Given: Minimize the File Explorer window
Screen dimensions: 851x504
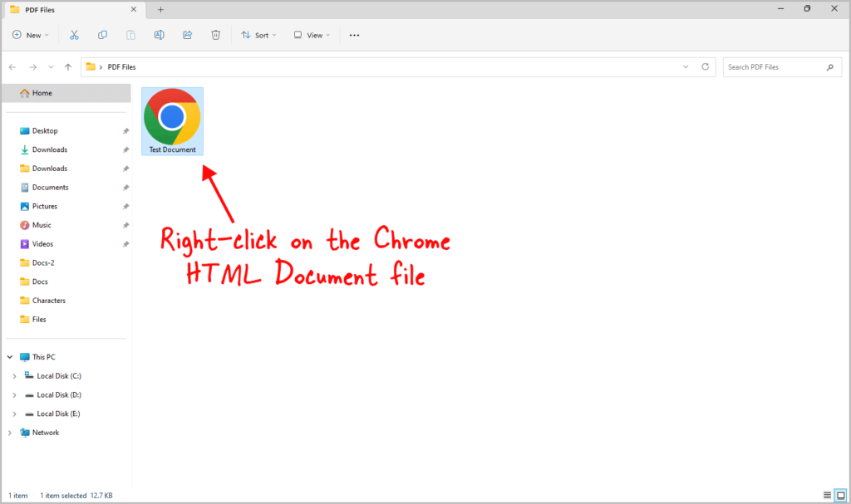Looking at the screenshot, I should 780,8.
